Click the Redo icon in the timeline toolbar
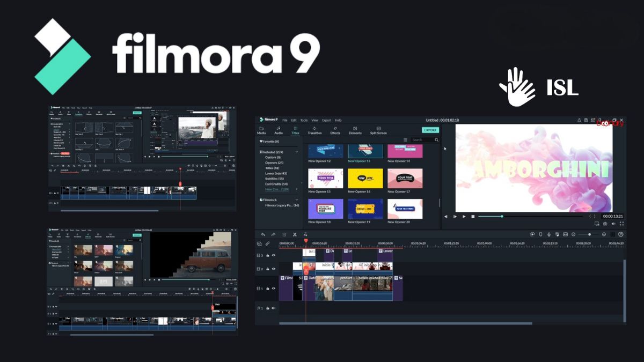The image size is (644, 362). tap(273, 234)
